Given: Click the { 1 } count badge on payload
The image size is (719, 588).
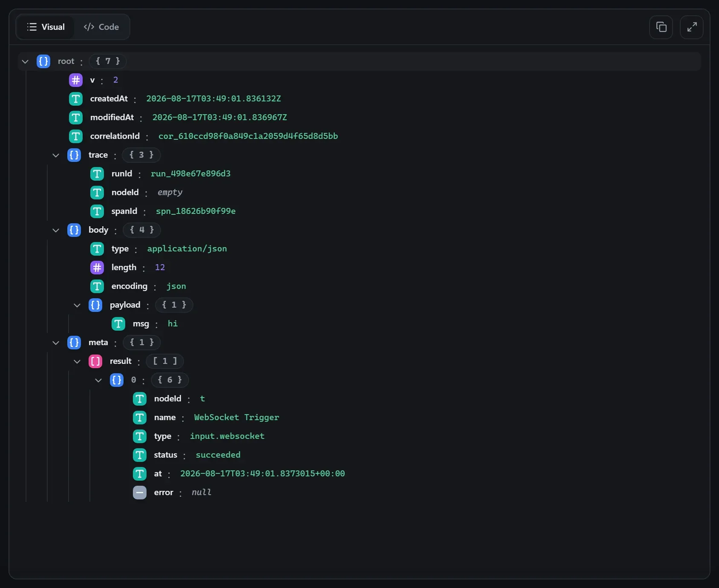Looking at the screenshot, I should pyautogui.click(x=174, y=305).
